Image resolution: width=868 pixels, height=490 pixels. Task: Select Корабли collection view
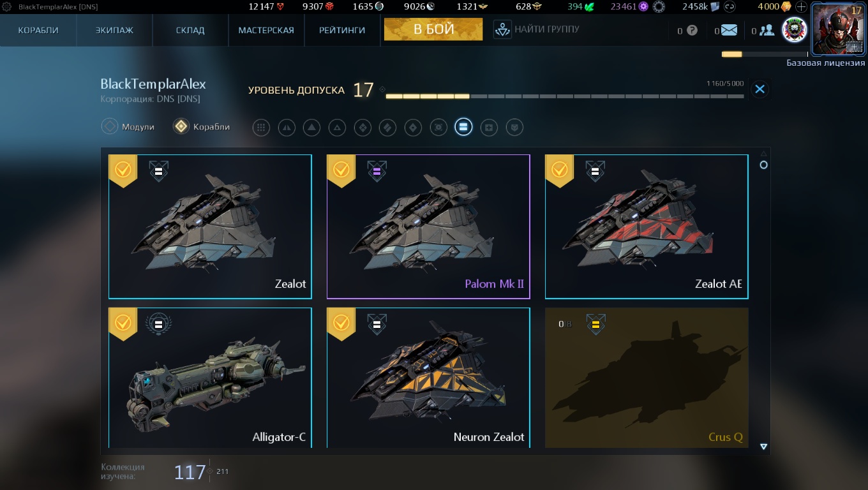pyautogui.click(x=202, y=127)
